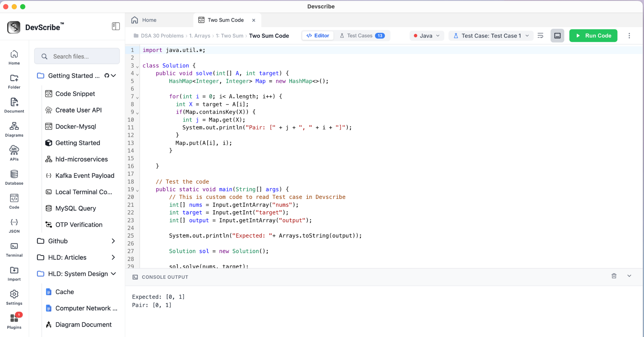Open Settings from the sidebar
The height and width of the screenshot is (337, 644).
tap(14, 298)
